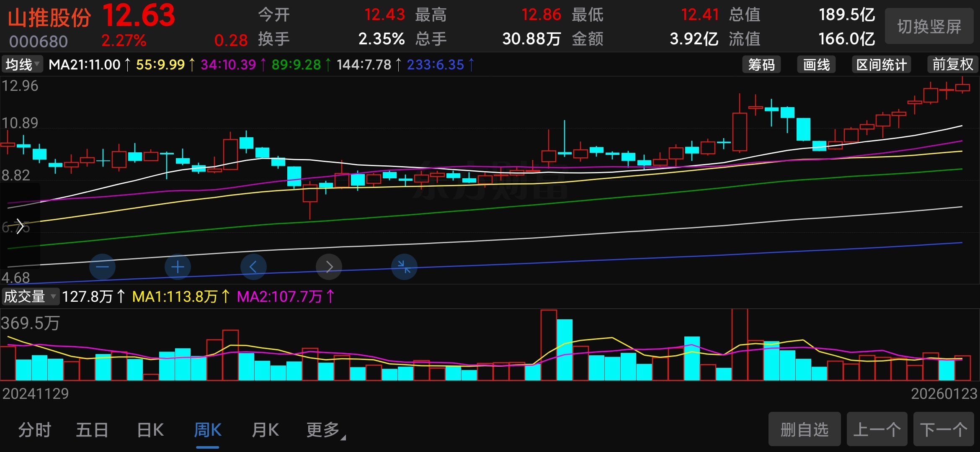
Task: Click the latest weekly candlestick
Action: tap(962, 87)
